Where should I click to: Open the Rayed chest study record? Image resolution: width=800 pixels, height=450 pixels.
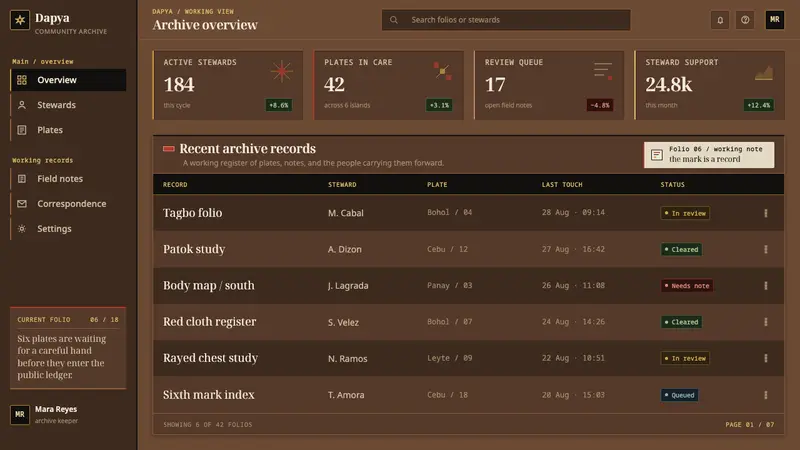tap(210, 358)
